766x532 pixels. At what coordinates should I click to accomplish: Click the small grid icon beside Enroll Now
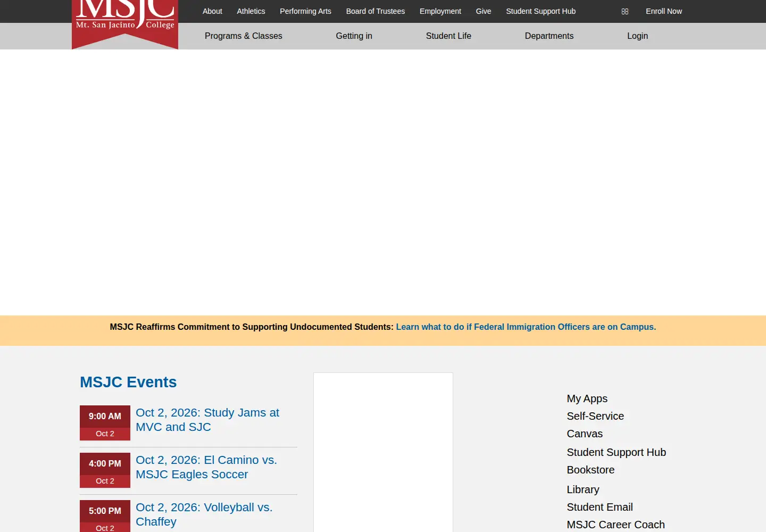(625, 11)
